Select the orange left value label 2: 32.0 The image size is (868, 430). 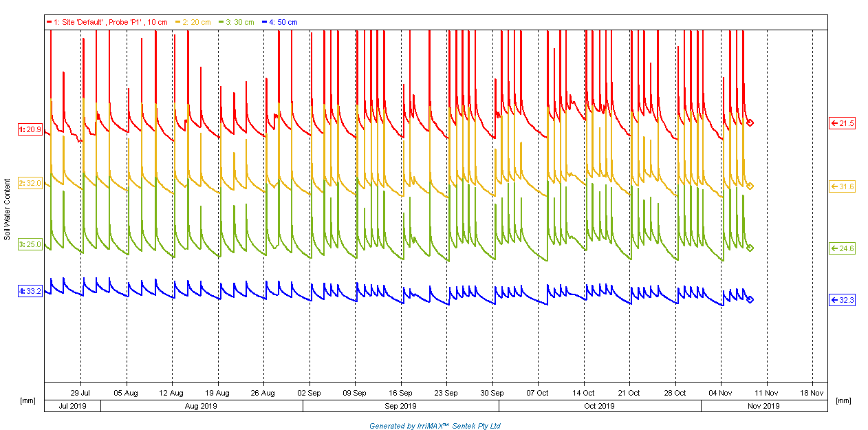(x=30, y=183)
